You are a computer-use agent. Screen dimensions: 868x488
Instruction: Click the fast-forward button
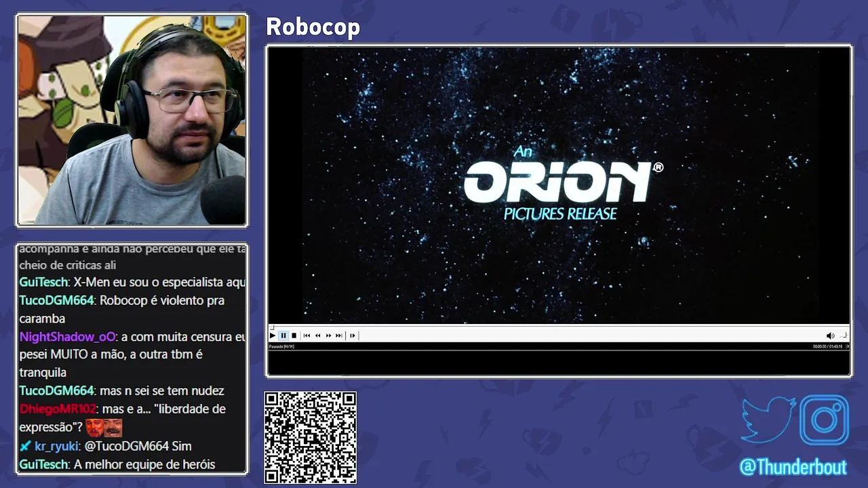pyautogui.click(x=328, y=335)
